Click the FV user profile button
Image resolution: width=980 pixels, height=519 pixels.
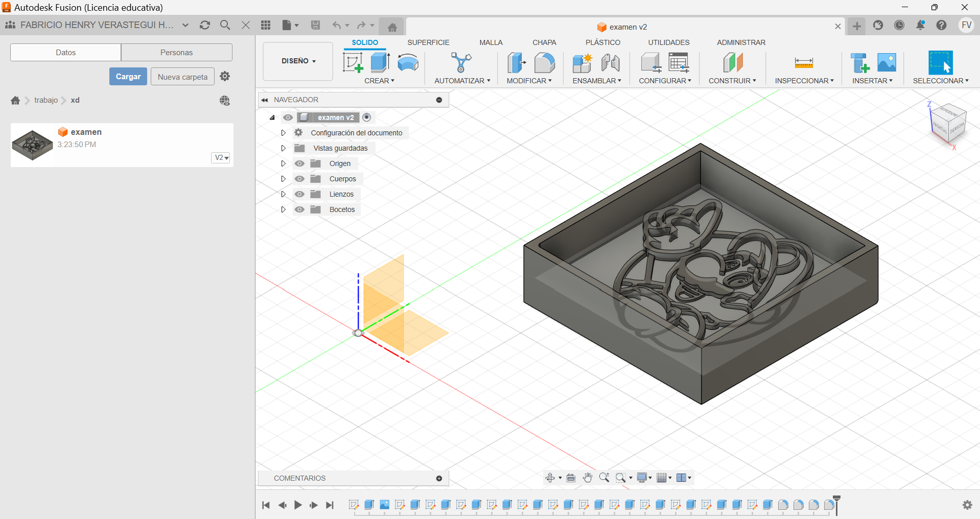966,25
